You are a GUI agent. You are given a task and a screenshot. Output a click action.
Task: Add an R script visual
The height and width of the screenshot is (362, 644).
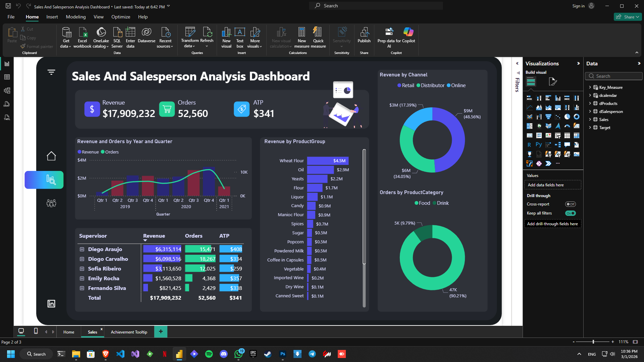click(529, 144)
